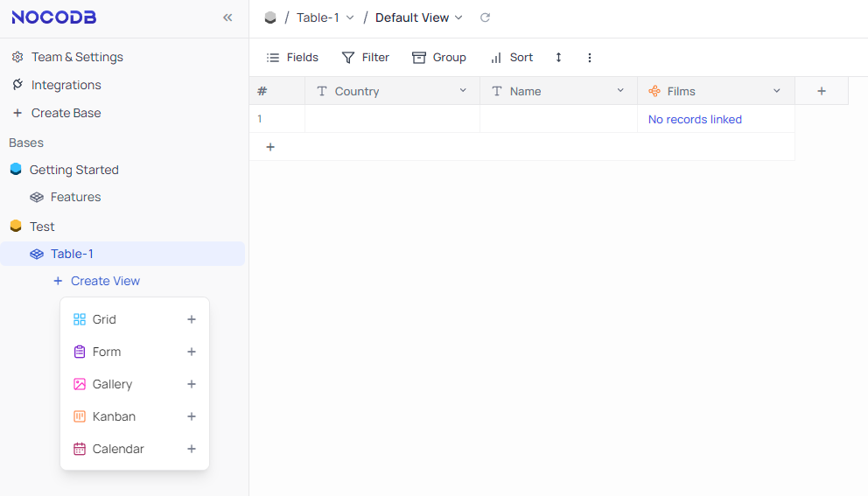
Task: Open Team & Settings
Action: click(x=77, y=57)
